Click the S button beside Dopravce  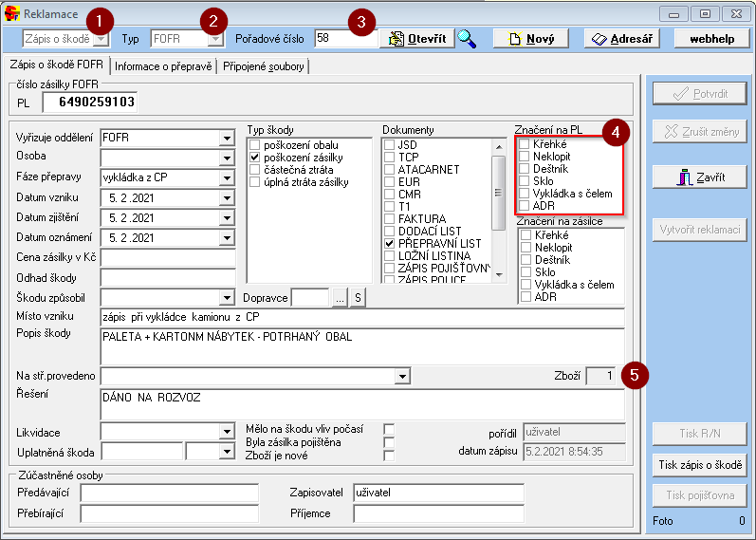point(360,298)
